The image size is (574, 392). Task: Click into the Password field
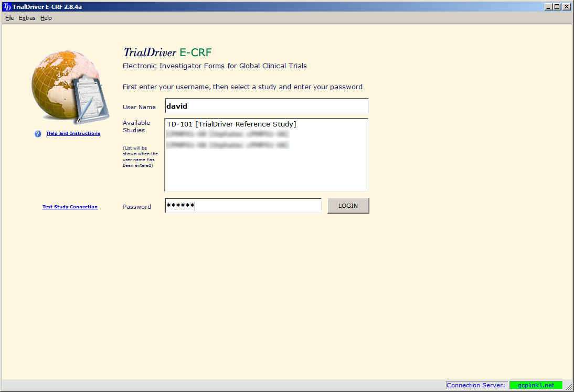pos(243,206)
